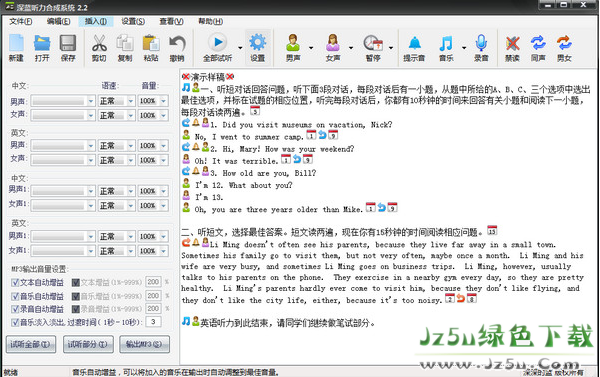Toggle the 录音自动增益 checkbox
Screen dimensions: 600x377
pos(15,309)
